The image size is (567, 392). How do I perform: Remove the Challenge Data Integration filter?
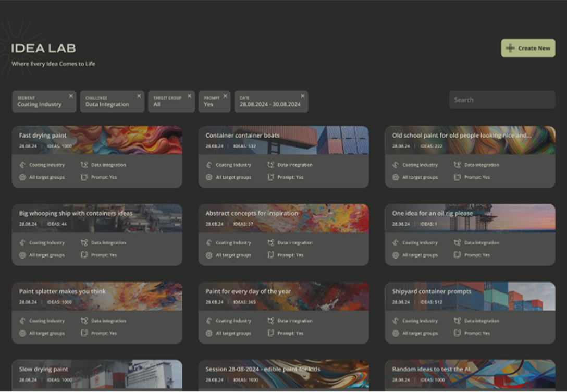tap(139, 96)
